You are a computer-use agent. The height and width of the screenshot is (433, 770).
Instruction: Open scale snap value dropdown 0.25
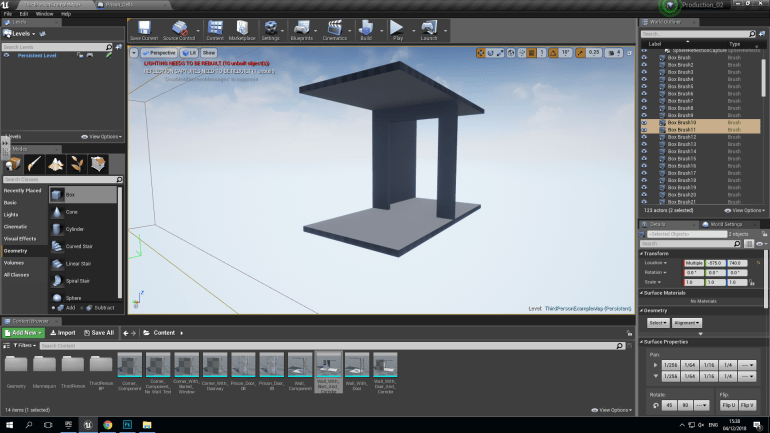594,53
